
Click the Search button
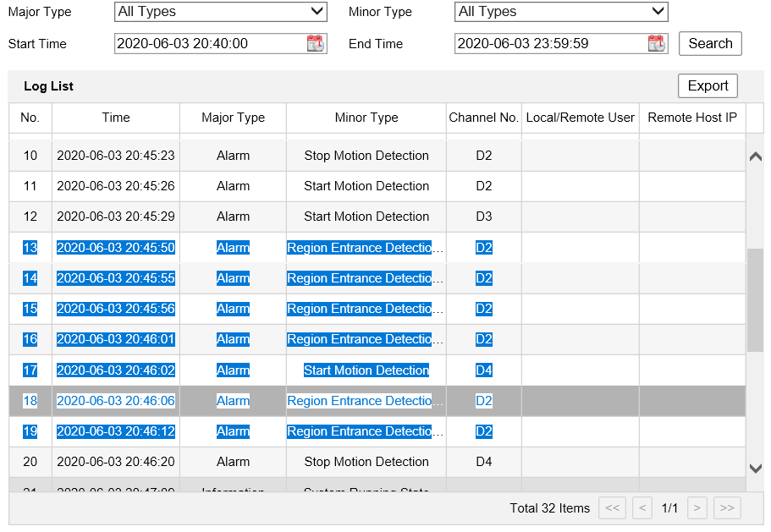tap(710, 44)
